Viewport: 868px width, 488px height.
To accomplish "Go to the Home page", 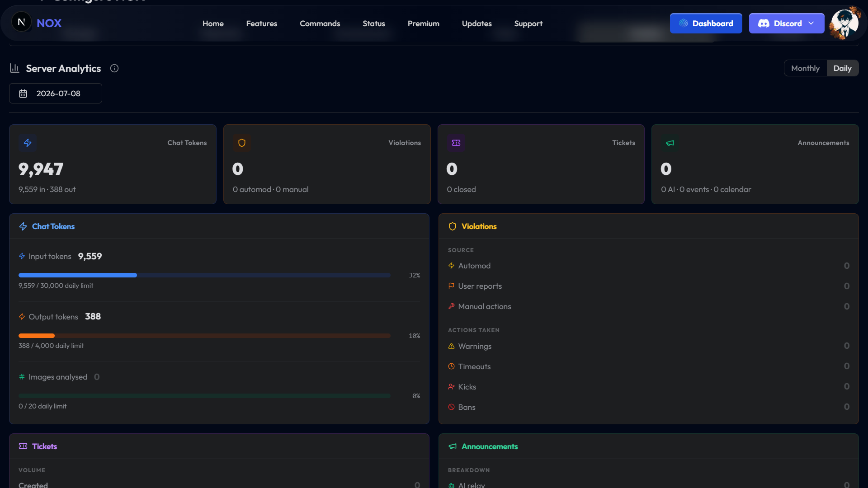I will [213, 23].
